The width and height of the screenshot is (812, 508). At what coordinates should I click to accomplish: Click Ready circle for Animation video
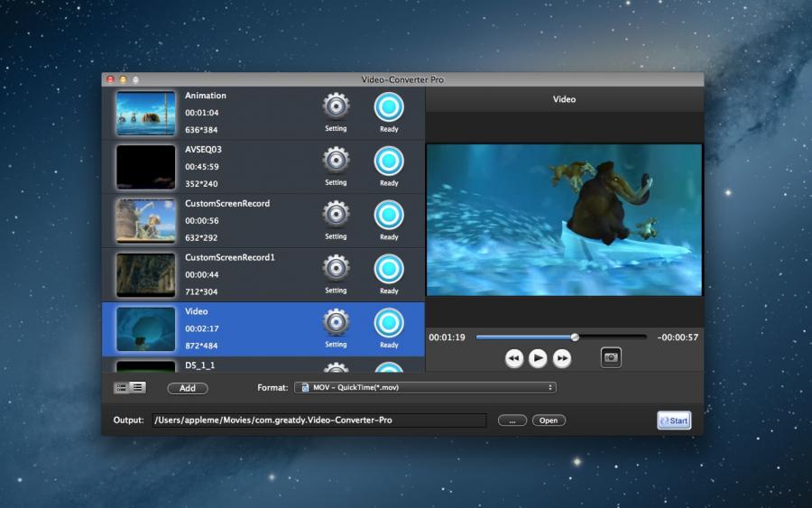coord(389,107)
